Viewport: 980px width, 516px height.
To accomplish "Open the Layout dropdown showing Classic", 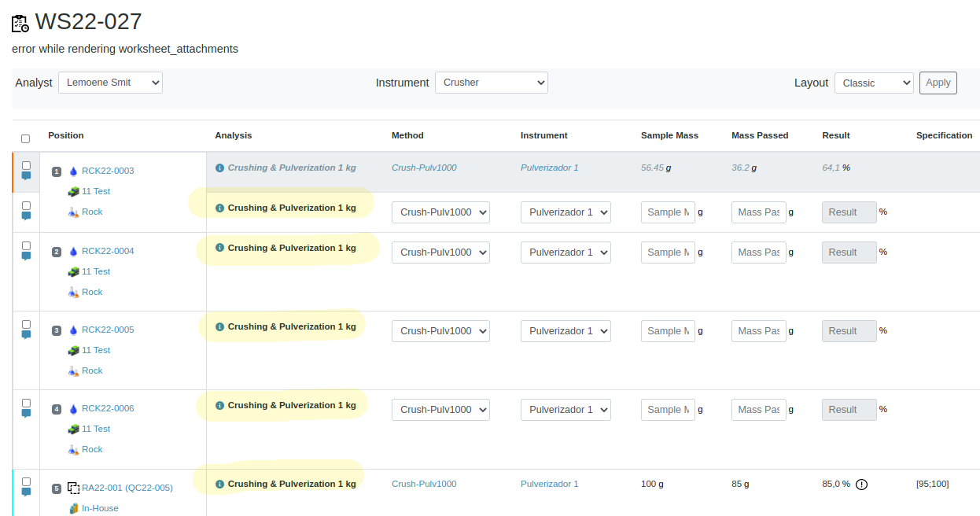I will point(873,83).
